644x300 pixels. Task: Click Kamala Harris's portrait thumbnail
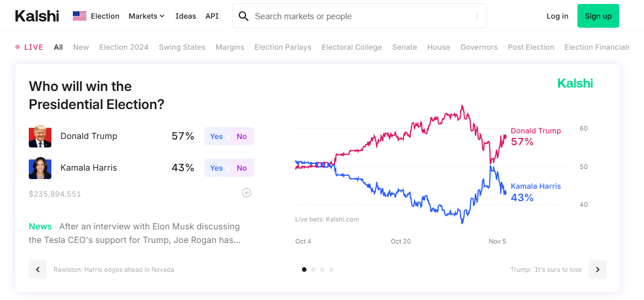coord(40,168)
